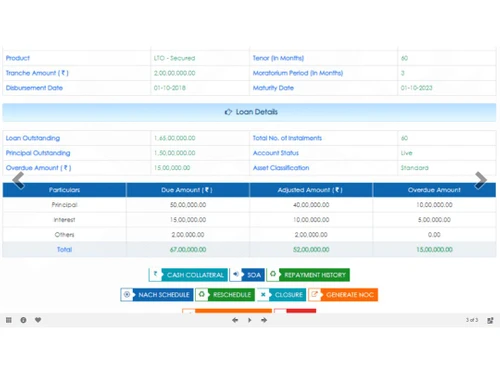Click Principal due amount 50,00,000.00
The image size is (500, 375).
click(188, 205)
